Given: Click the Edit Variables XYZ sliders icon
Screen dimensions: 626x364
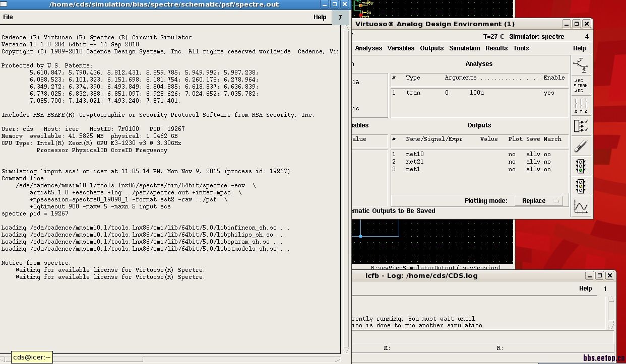Looking at the screenshot, I should pos(581,105).
